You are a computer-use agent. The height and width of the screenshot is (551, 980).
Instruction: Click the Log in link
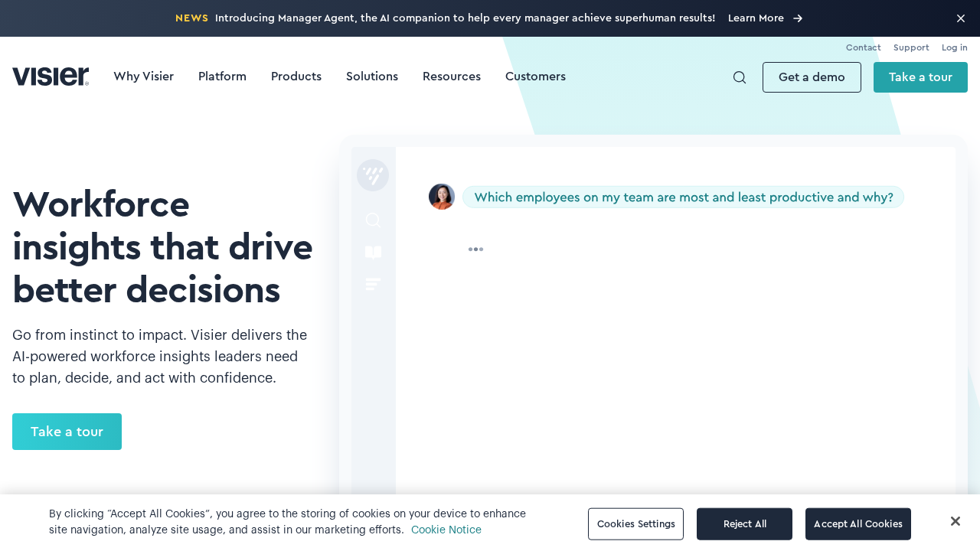coord(954,47)
